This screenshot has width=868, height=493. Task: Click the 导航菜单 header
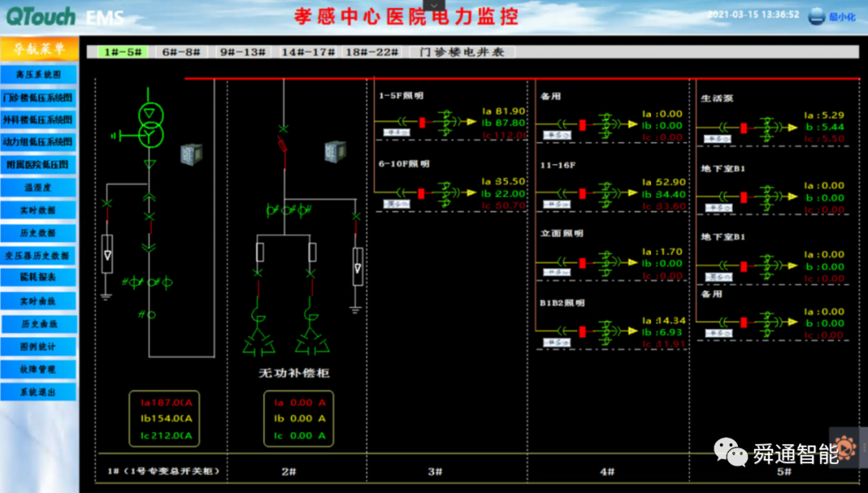39,49
